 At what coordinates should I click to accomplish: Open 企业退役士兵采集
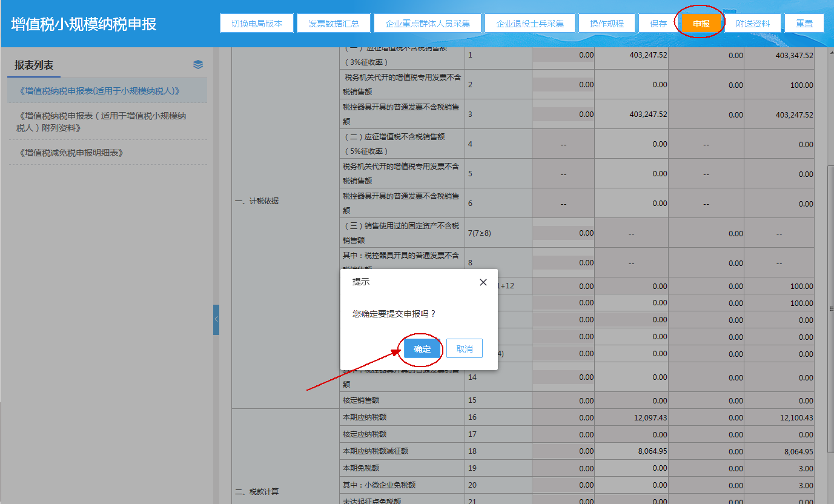tap(530, 24)
